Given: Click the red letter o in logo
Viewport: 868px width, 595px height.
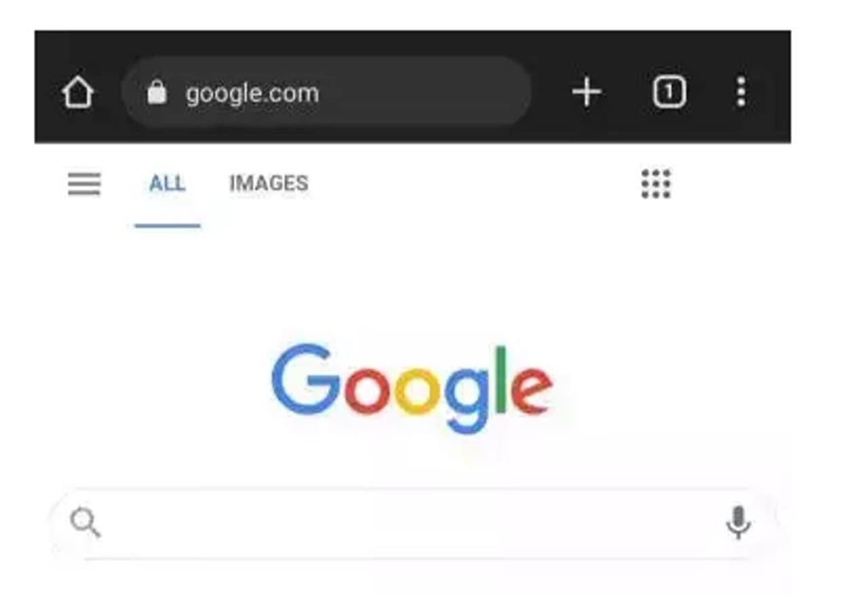Looking at the screenshot, I should tap(367, 391).
